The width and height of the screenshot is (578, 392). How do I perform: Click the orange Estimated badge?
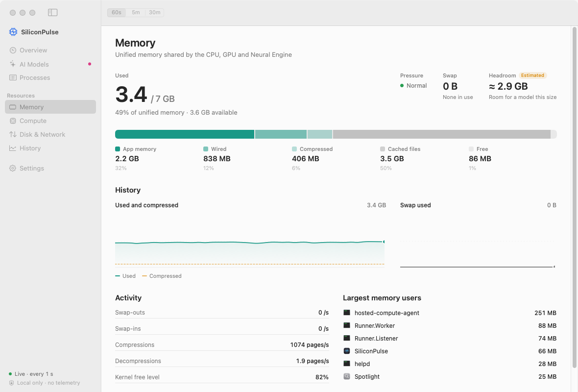point(532,75)
